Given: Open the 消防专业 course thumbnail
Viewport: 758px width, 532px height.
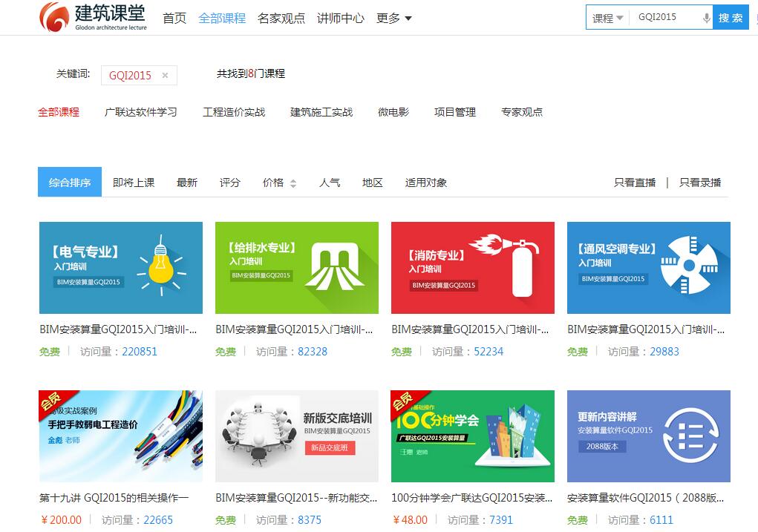Looking at the screenshot, I should click(x=473, y=268).
